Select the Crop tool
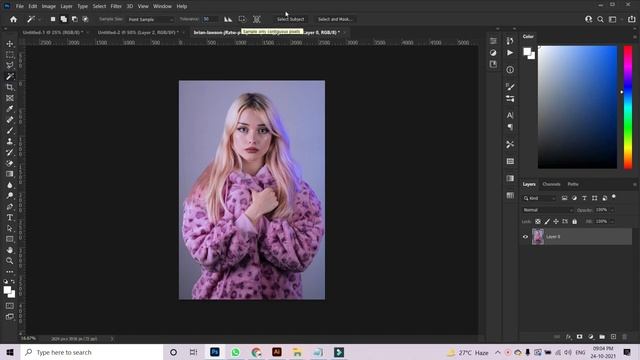 point(10,87)
